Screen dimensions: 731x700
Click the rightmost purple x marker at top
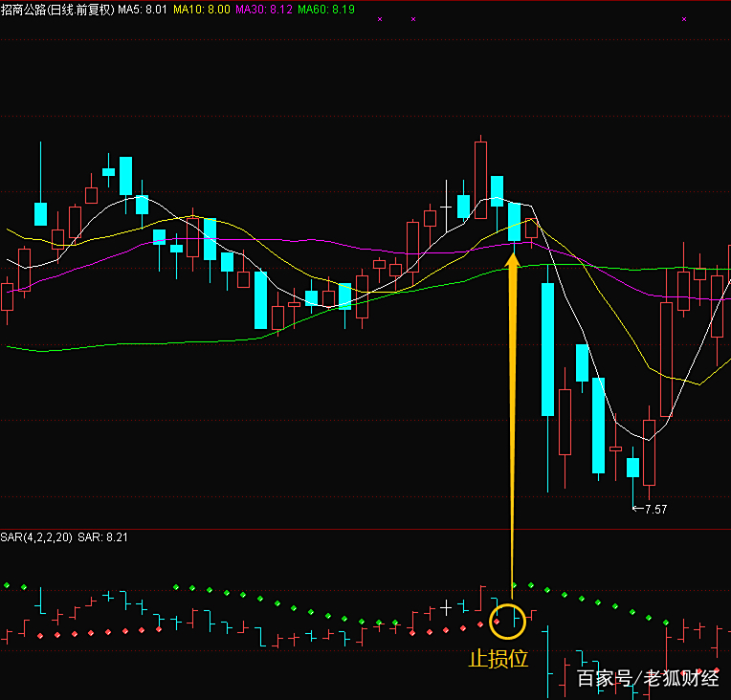click(684, 19)
